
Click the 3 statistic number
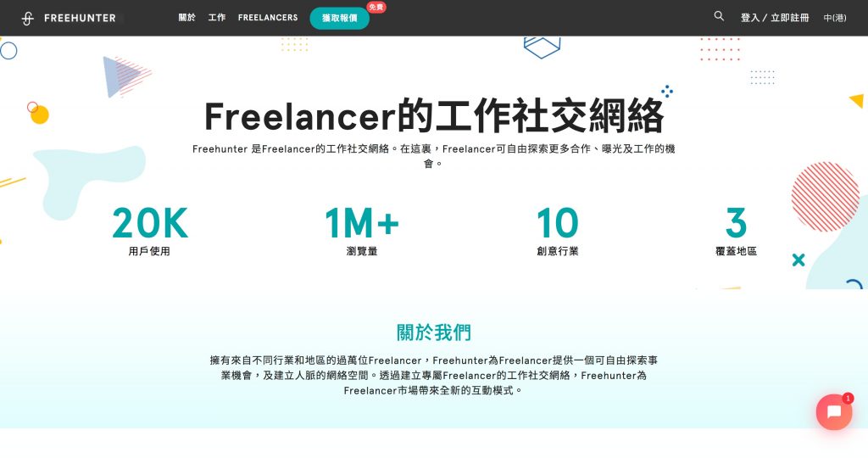(x=737, y=223)
